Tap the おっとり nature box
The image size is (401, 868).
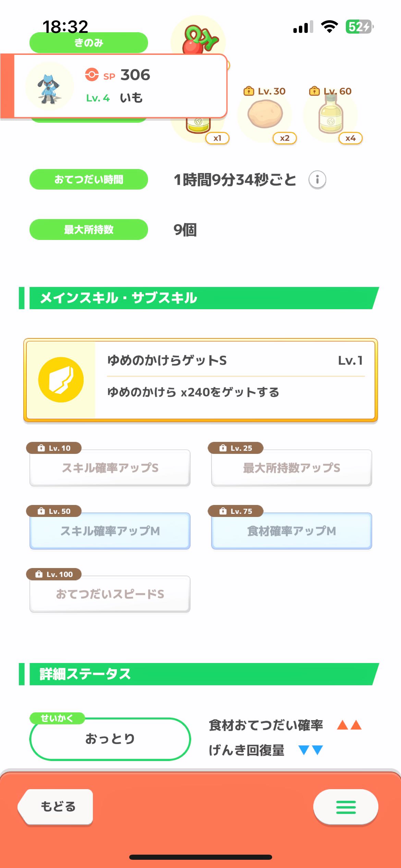110,739
